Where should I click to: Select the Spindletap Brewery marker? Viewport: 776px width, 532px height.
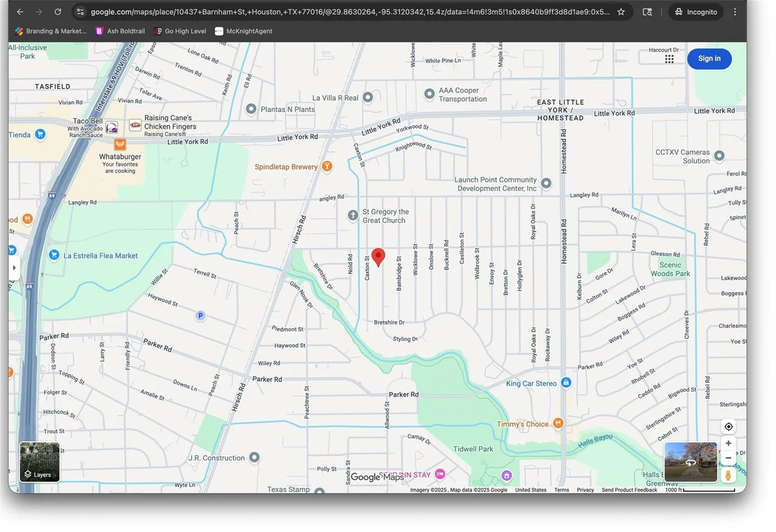(x=326, y=167)
